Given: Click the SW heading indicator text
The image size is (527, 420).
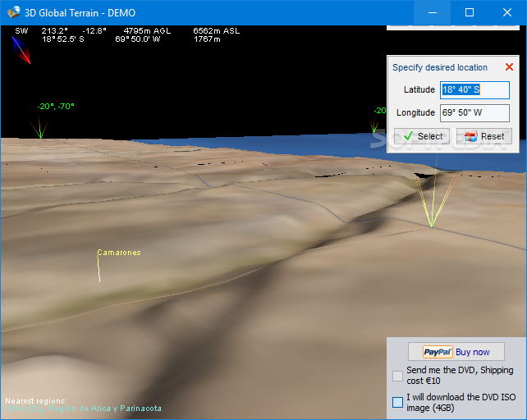Looking at the screenshot, I should click(x=21, y=31).
